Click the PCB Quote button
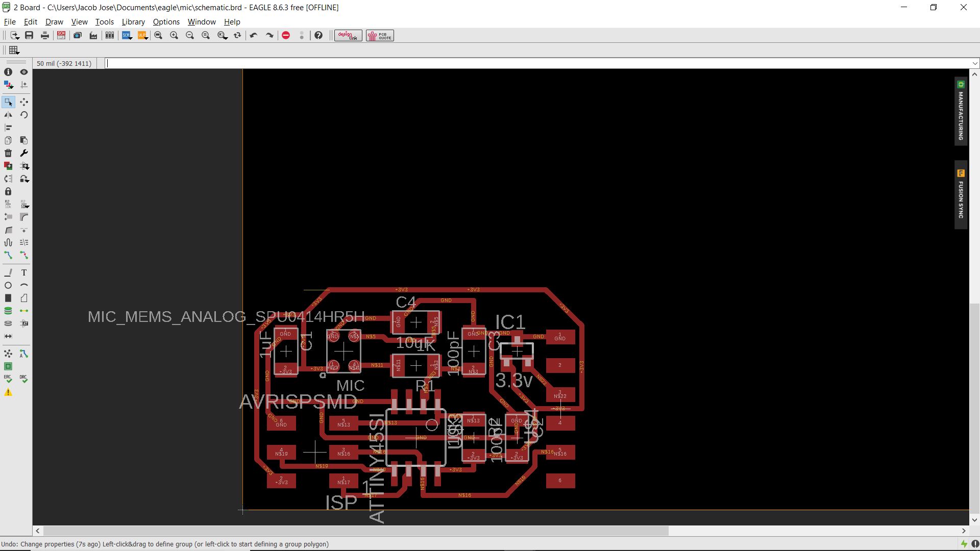The height and width of the screenshot is (551, 980). coord(380,35)
